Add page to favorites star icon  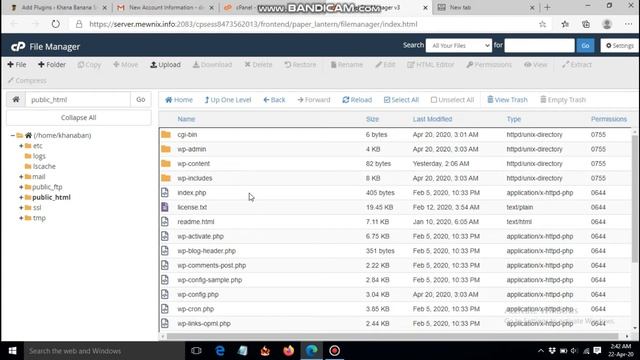[542, 24]
